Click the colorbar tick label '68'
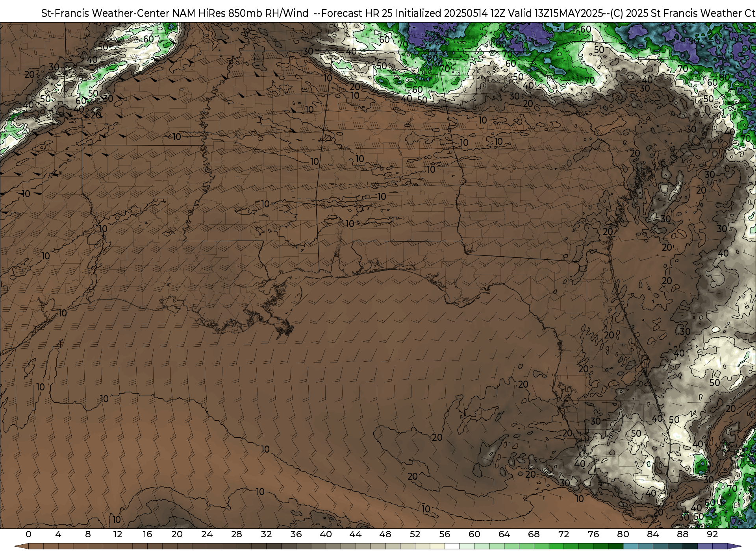The height and width of the screenshot is (551, 756). coord(534,534)
